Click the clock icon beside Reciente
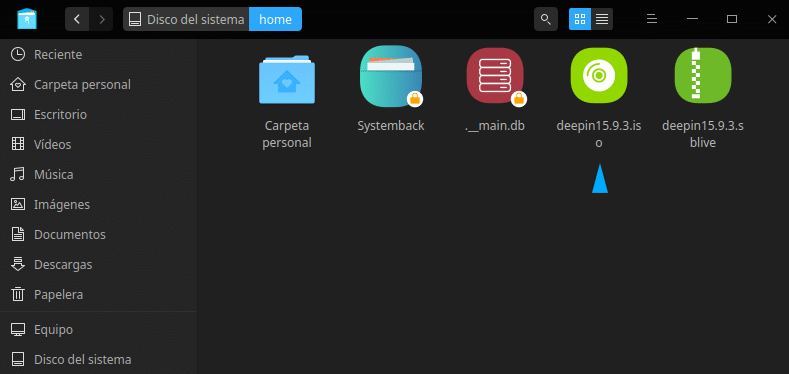The height and width of the screenshot is (374, 789). 18,54
